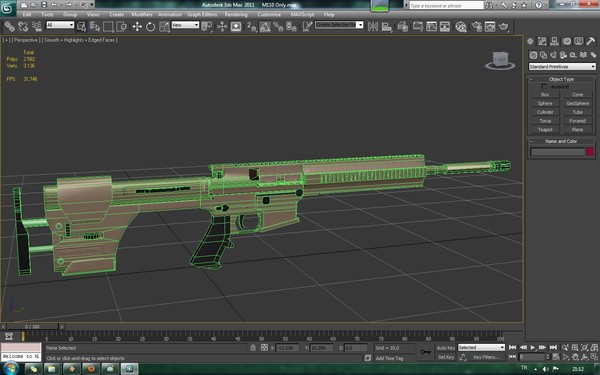Switch to the Modify panel tab

pos(542,41)
